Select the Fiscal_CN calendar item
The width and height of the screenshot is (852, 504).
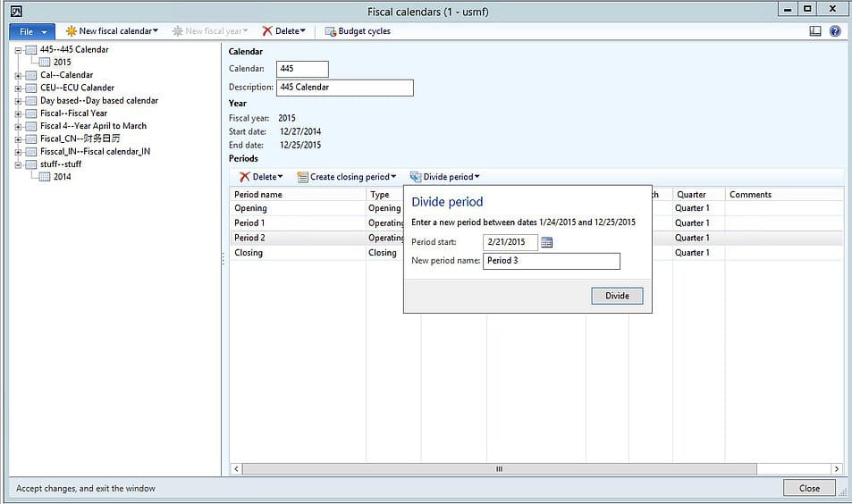pos(80,139)
